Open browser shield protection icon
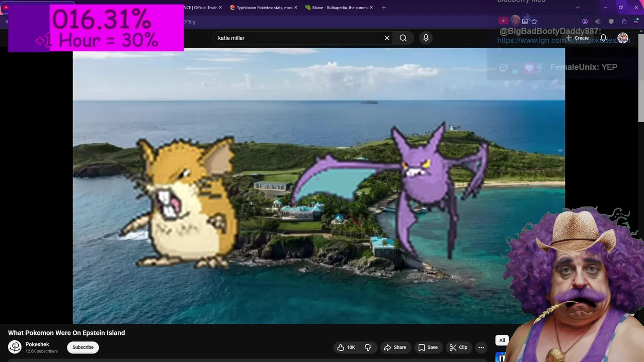The image size is (644, 362). tap(611, 22)
